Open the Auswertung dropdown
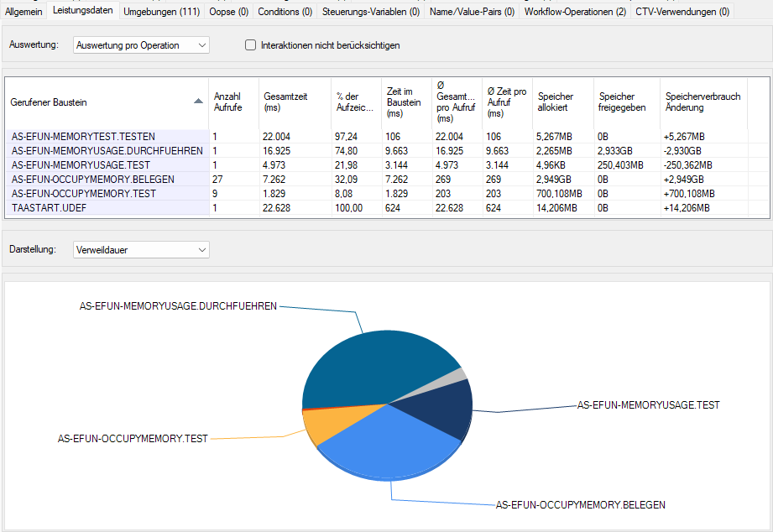 [141, 45]
